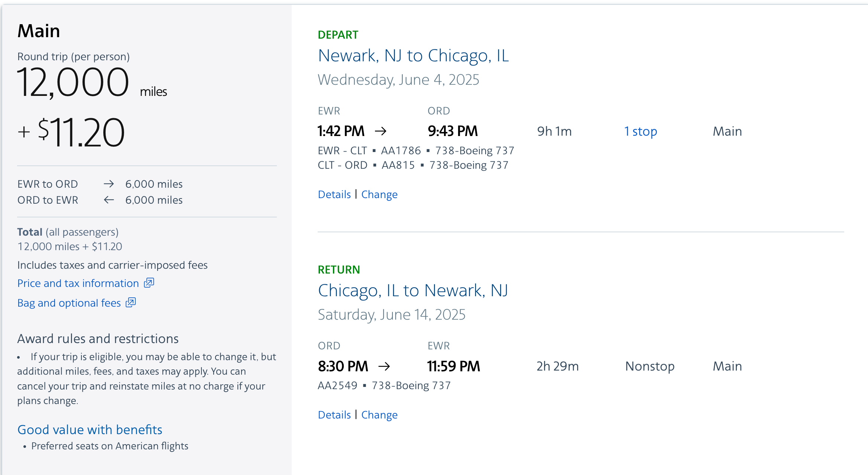868x475 pixels.
Task: Click the right arrow next to EWR to ORD
Action: click(x=108, y=184)
